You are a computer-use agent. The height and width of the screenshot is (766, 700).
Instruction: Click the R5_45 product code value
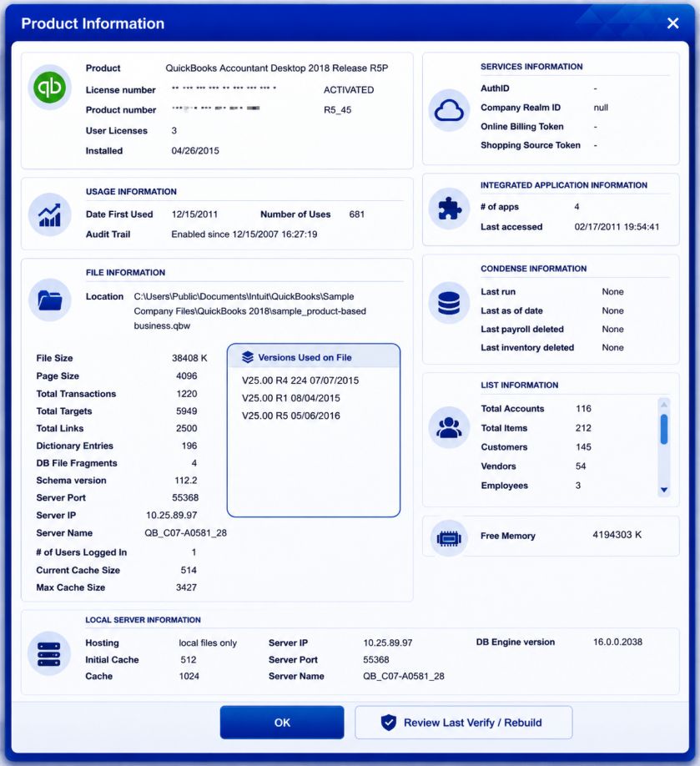[x=338, y=110]
